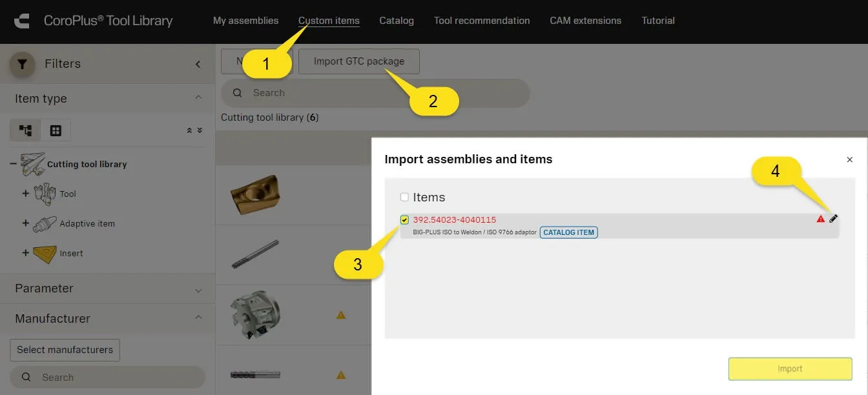The width and height of the screenshot is (868, 395).
Task: Click the yellow warning icon beside face mill
Action: tap(341, 315)
